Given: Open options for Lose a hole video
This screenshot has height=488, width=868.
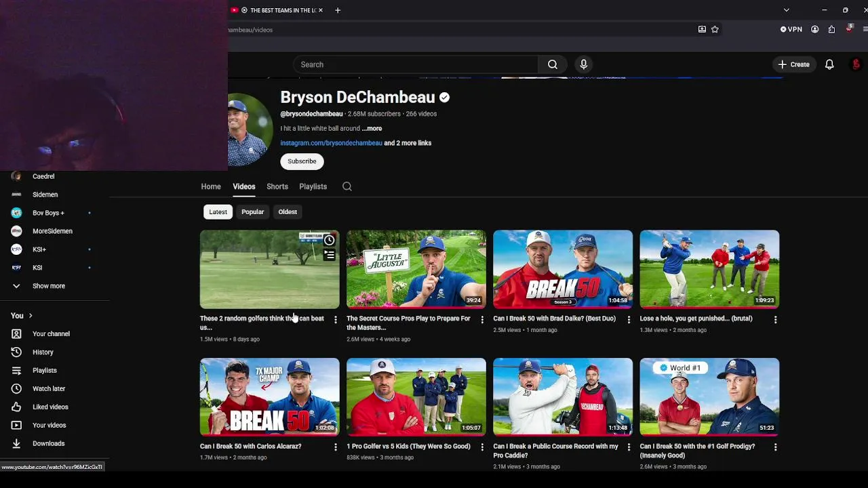Looking at the screenshot, I should point(775,319).
